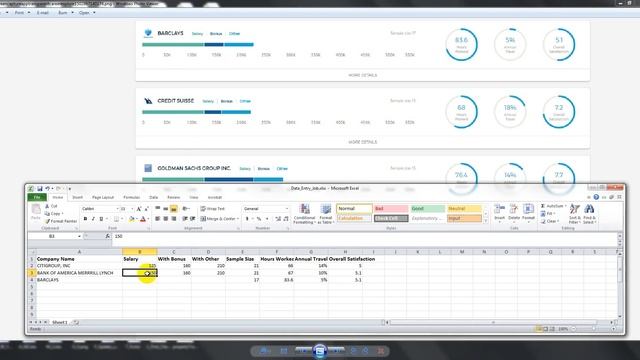Open the General number format dropdown

pyautogui.click(x=287, y=209)
